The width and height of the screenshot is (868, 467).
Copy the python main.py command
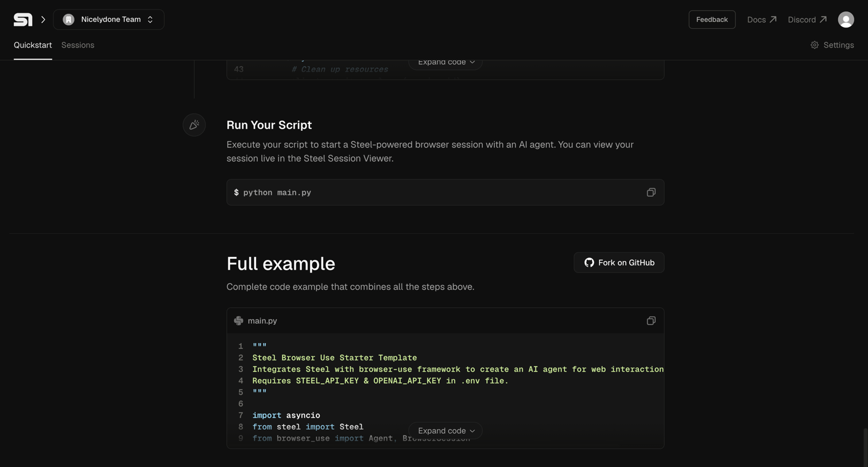point(651,193)
